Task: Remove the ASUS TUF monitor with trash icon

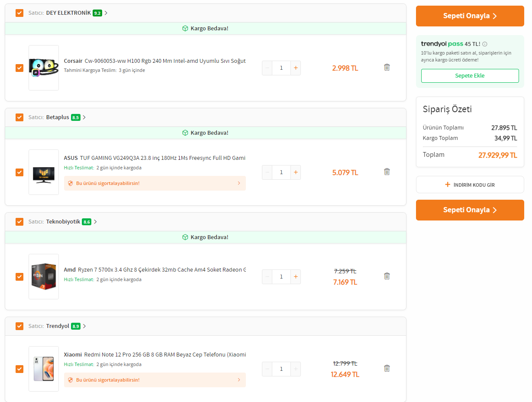Action: (387, 172)
